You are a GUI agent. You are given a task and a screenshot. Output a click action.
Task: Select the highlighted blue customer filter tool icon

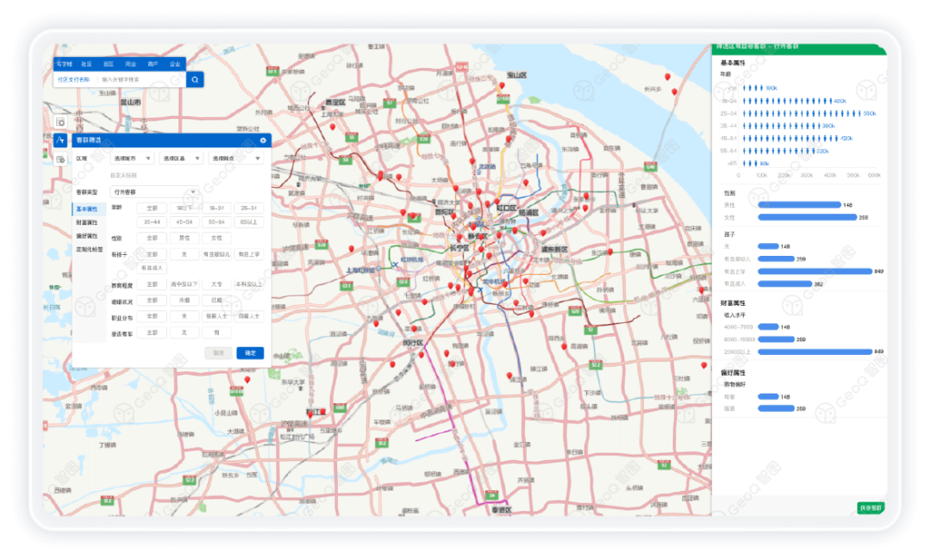[x=61, y=140]
